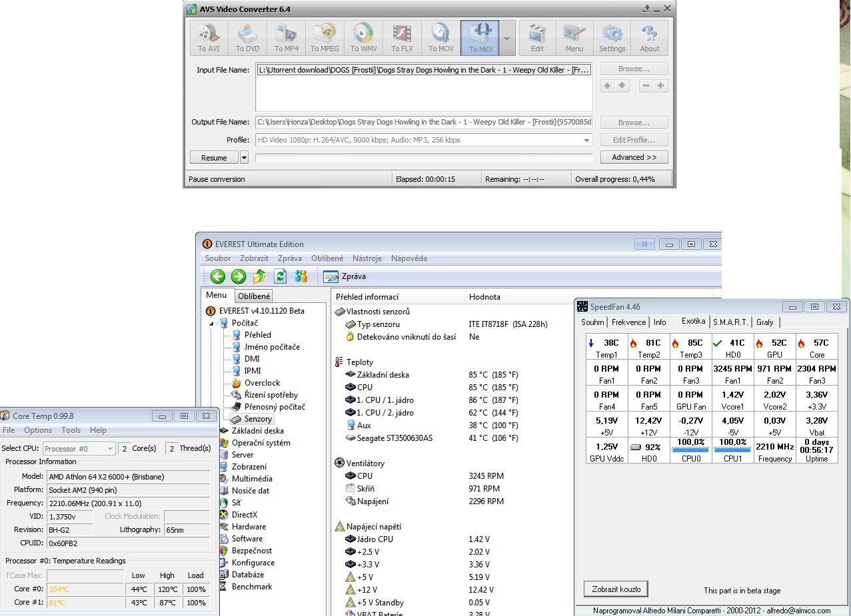851x616 pixels.
Task: Click the Přehled informací column header
Action: coord(398,297)
